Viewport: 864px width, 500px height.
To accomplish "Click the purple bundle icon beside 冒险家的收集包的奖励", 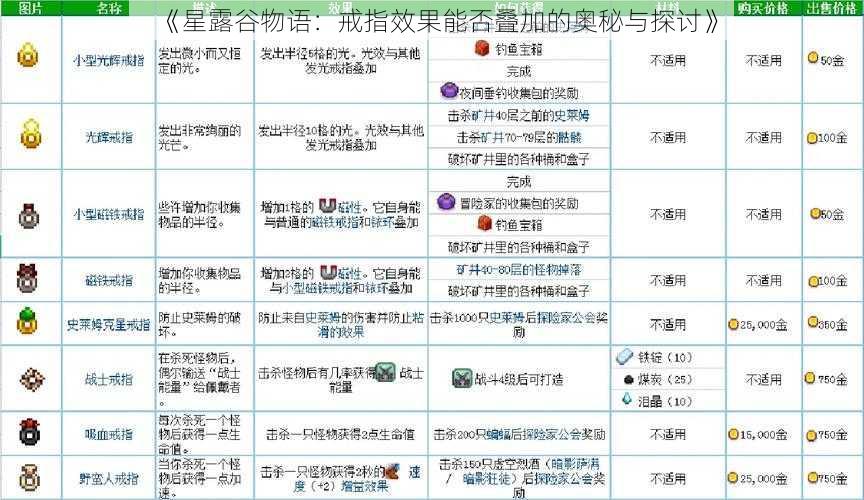I will [x=446, y=202].
